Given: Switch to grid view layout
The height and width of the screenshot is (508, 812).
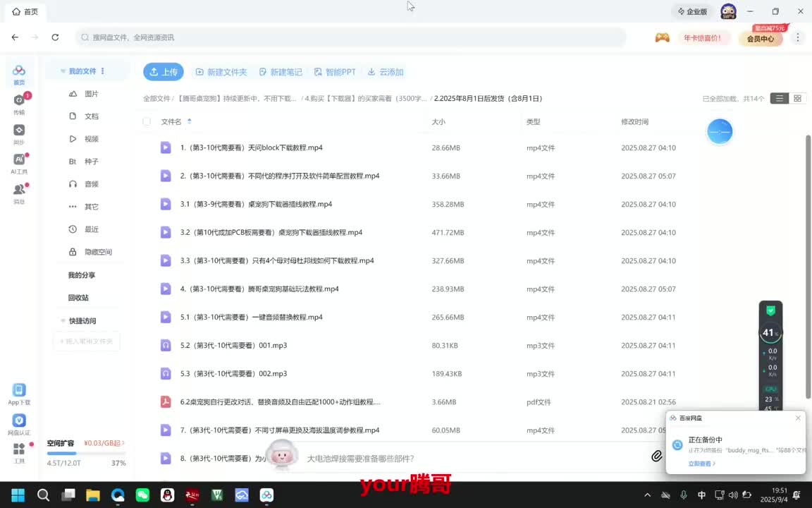Looking at the screenshot, I should click(x=797, y=99).
